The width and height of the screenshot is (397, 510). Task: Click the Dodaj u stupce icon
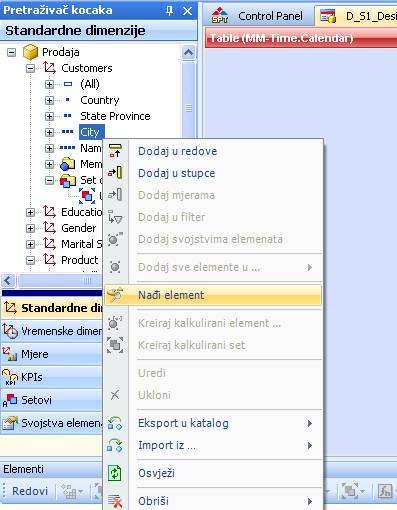point(115,173)
